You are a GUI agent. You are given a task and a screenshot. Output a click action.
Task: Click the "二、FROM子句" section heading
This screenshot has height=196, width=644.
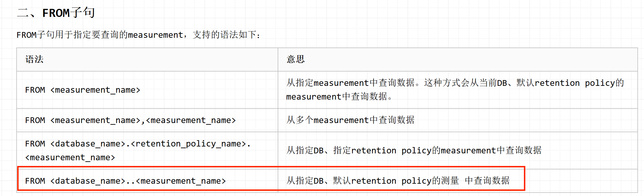(56, 13)
